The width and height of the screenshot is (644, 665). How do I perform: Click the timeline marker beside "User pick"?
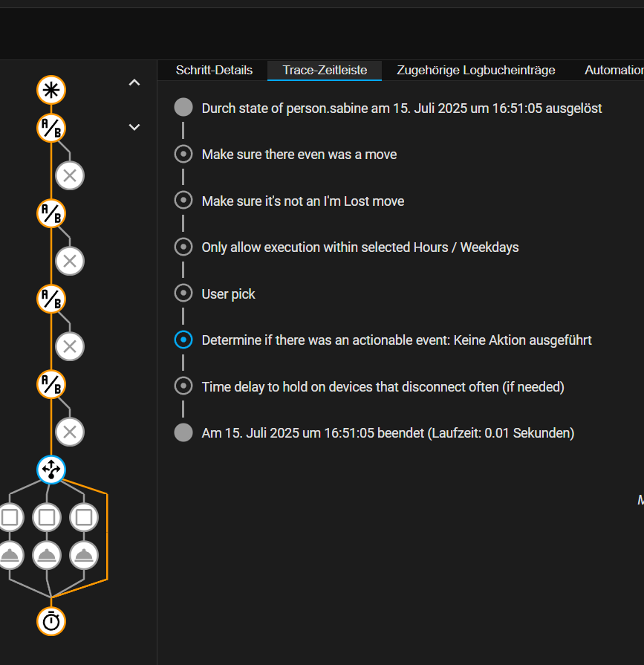[183, 293]
